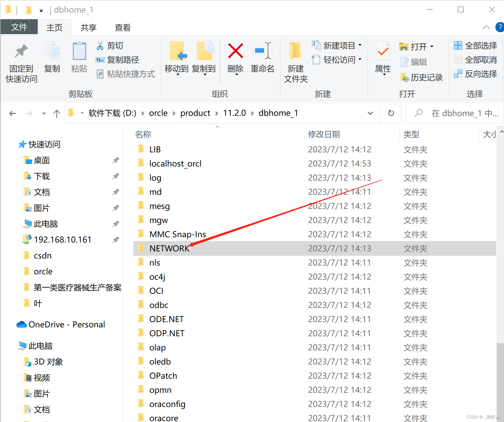Expand subfolders of product in breadcrumb
The width and height of the screenshot is (504, 422).
[217, 113]
